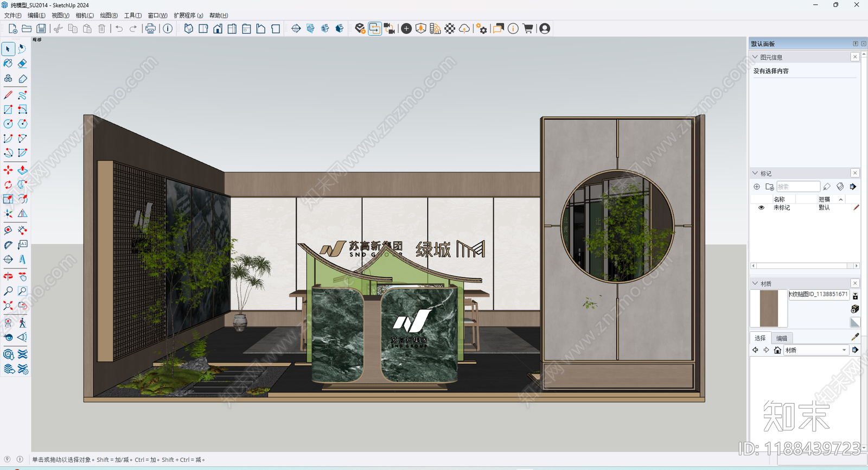This screenshot has height=470, width=868.
Task: Add a new tag with plus button
Action: pos(757,187)
